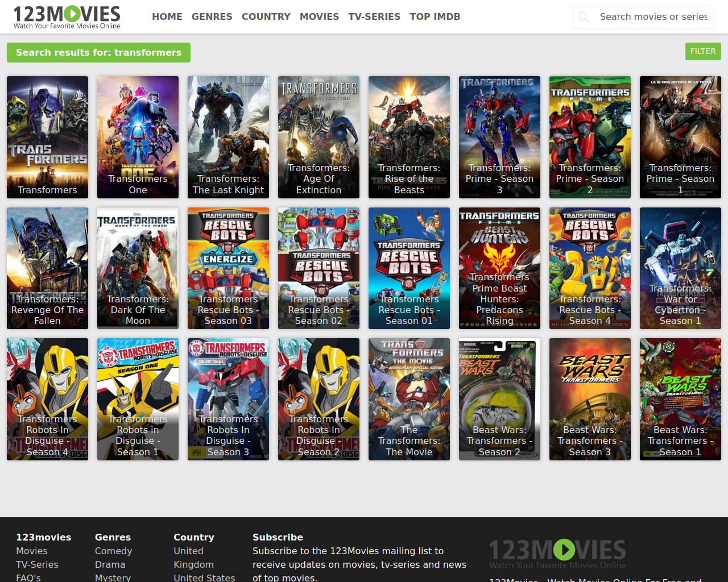Open Transformers Rescue Bots - Season 02
Screen dimensions: 728x582
[318, 268]
